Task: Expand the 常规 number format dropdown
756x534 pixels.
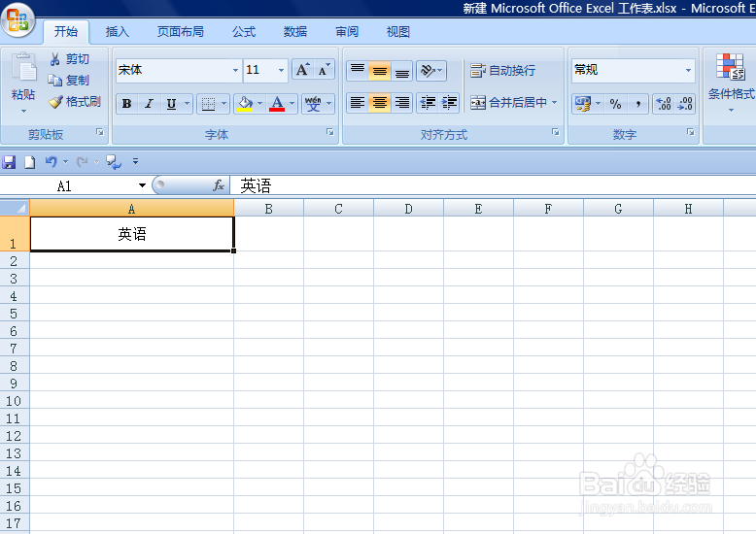Action: click(x=688, y=70)
